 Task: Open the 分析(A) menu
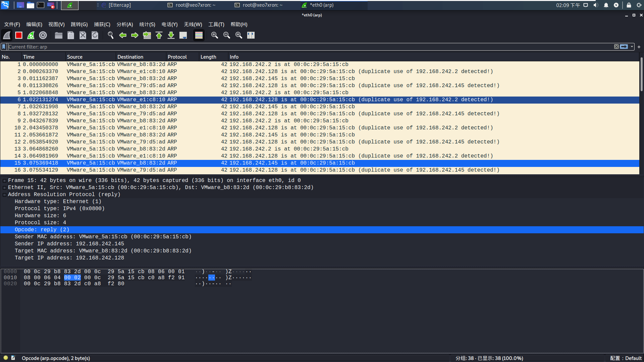click(x=125, y=24)
